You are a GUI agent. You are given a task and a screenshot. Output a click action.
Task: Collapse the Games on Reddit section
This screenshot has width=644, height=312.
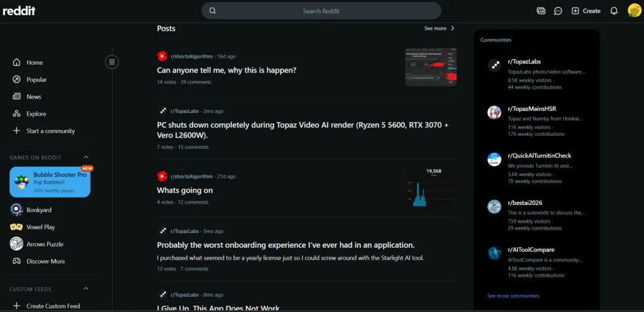click(x=86, y=157)
